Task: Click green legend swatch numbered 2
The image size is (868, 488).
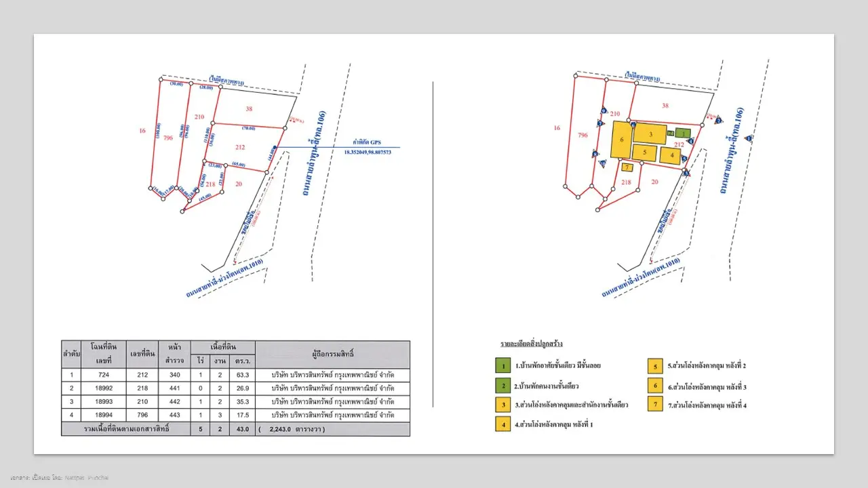Action: point(502,386)
